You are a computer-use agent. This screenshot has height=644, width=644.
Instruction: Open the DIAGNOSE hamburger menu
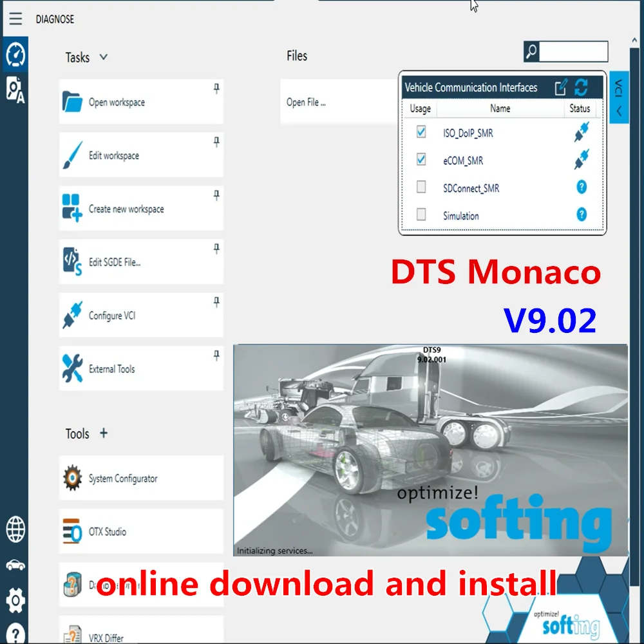tap(15, 18)
